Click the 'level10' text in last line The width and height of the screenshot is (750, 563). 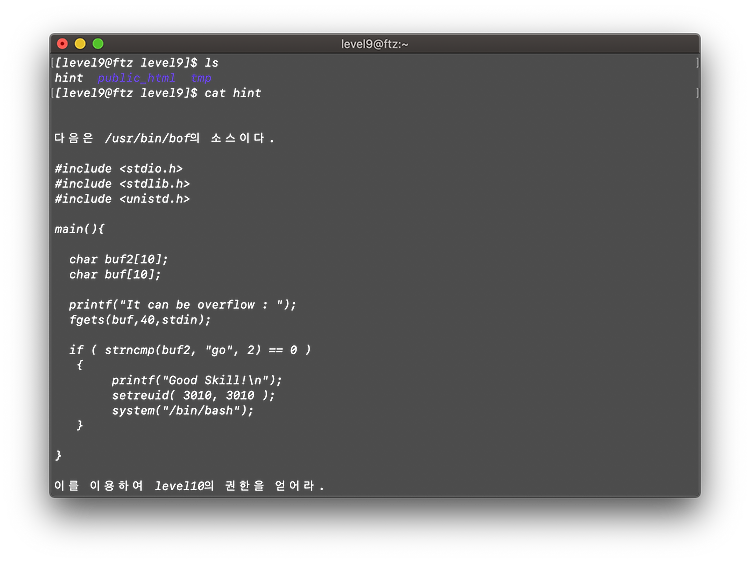point(179,486)
